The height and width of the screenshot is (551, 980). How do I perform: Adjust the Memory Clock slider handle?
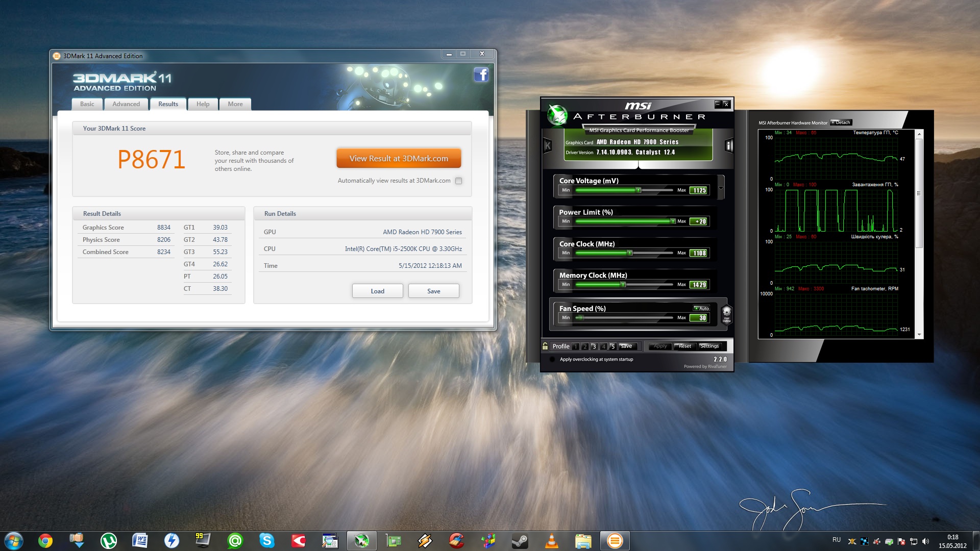(623, 285)
